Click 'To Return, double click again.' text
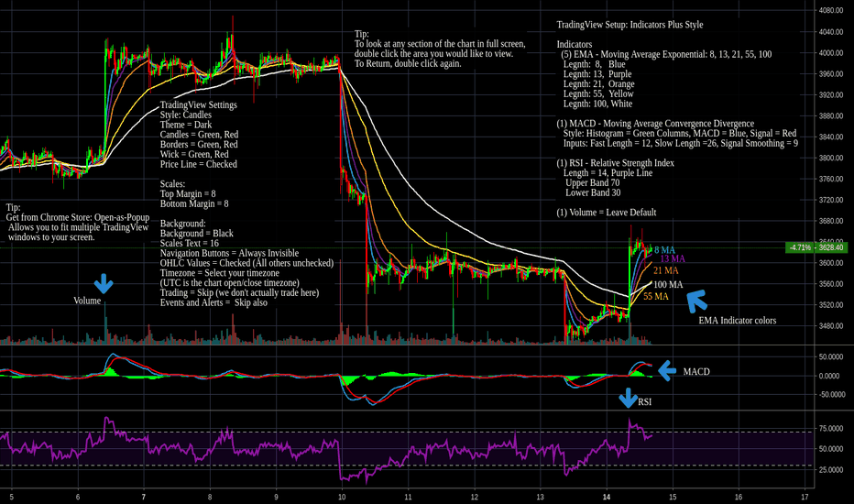The height and width of the screenshot is (504, 854). tap(408, 64)
